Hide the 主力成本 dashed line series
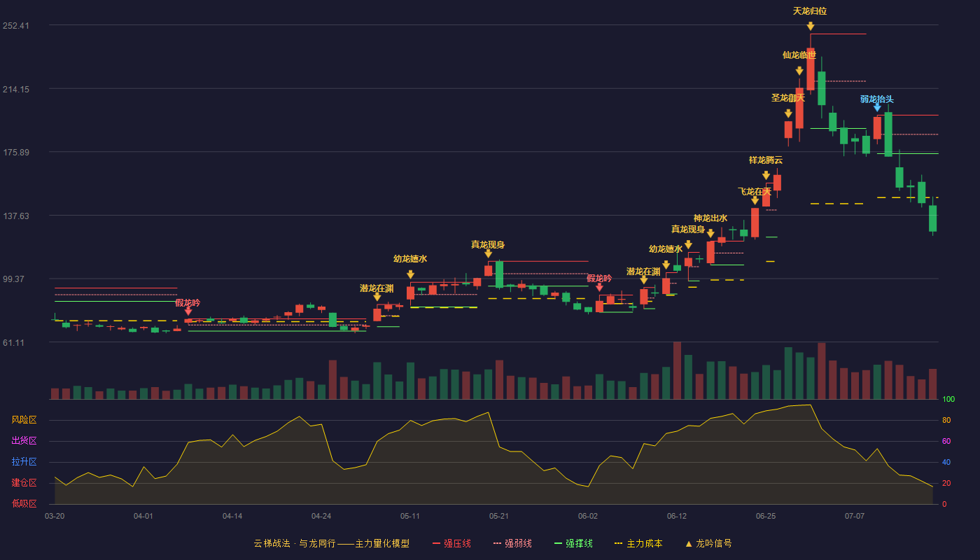The image size is (980, 560). 638,543
